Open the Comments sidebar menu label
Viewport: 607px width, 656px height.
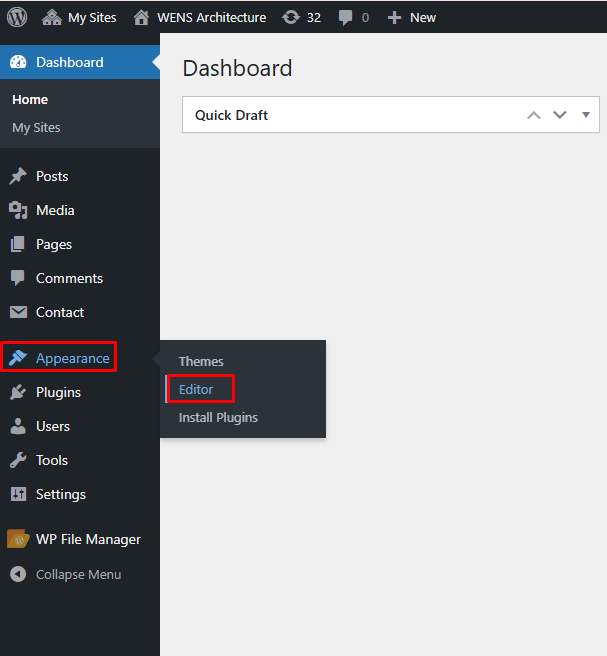[x=69, y=278]
